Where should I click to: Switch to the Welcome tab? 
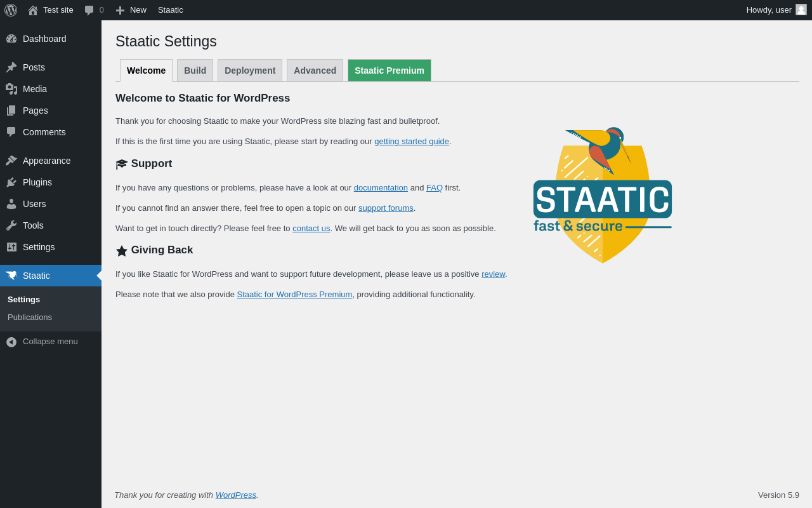coord(146,70)
